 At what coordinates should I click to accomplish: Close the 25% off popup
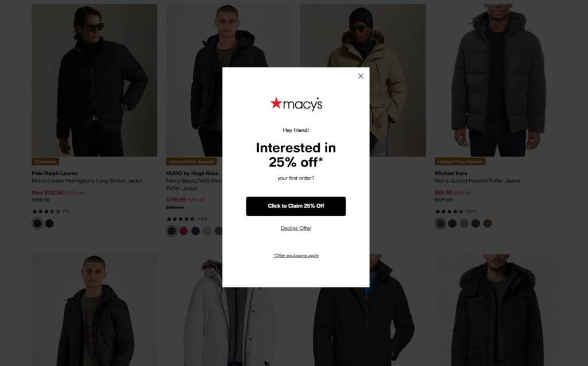pyautogui.click(x=361, y=76)
